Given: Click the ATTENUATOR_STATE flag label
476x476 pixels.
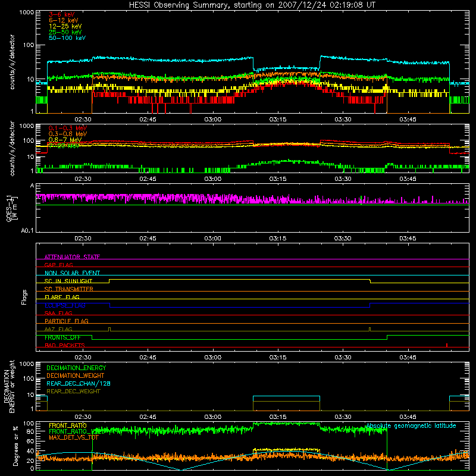Looking at the screenshot, I should point(72,257).
